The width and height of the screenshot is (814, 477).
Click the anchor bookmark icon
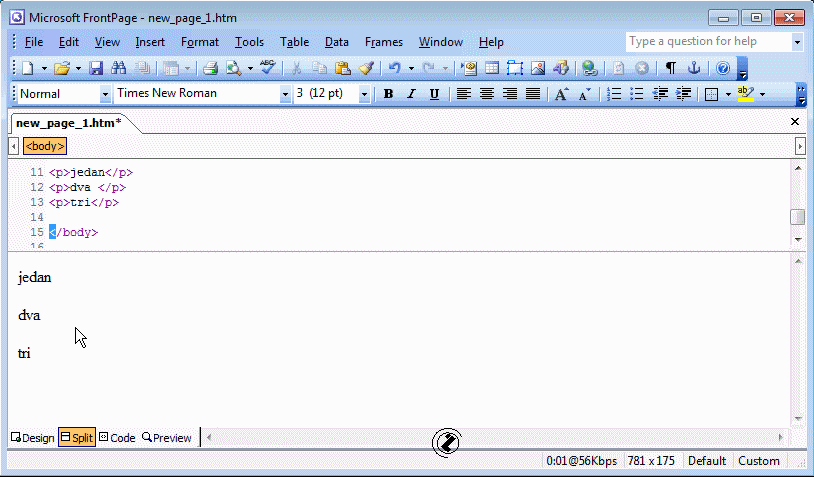(693, 68)
